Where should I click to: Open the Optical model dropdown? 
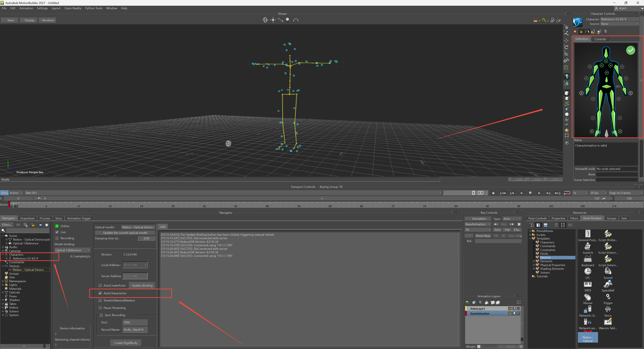[x=138, y=227]
